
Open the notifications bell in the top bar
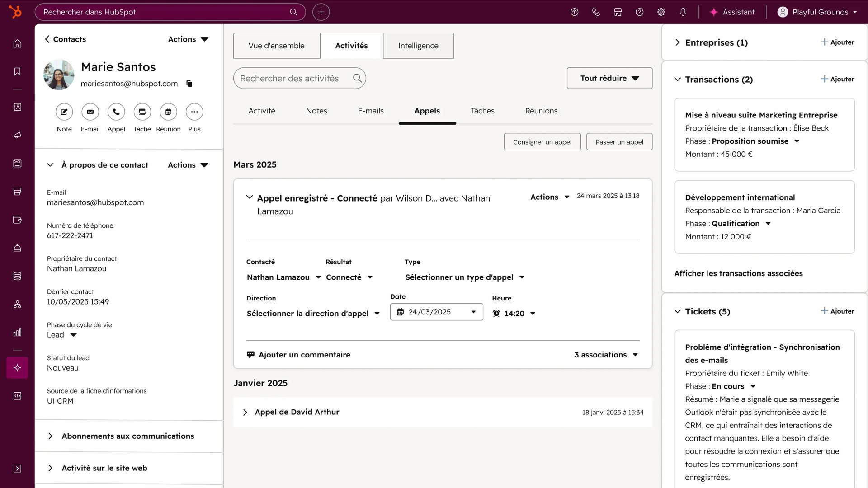[x=683, y=12]
